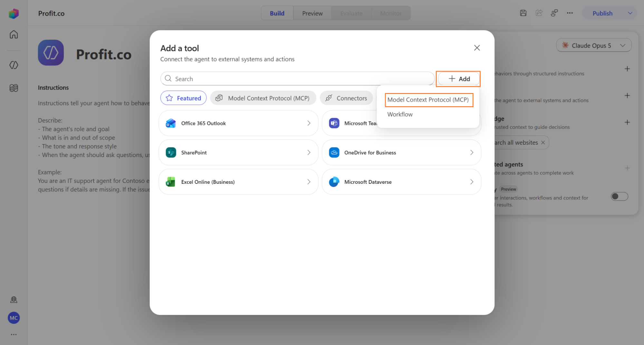The image size is (644, 345).
Task: Choose Model Context Protocol (MCP) from Add menu
Action: tap(428, 100)
